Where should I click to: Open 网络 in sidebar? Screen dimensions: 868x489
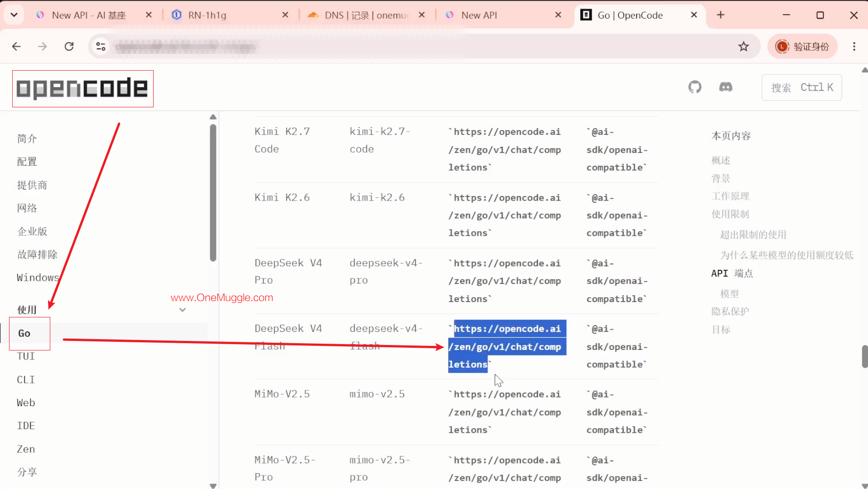[27, 208]
